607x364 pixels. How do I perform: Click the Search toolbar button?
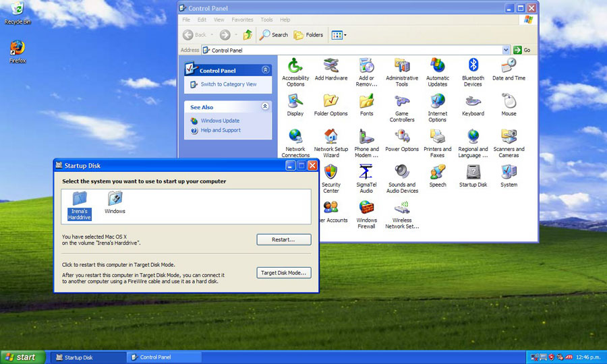tap(274, 35)
